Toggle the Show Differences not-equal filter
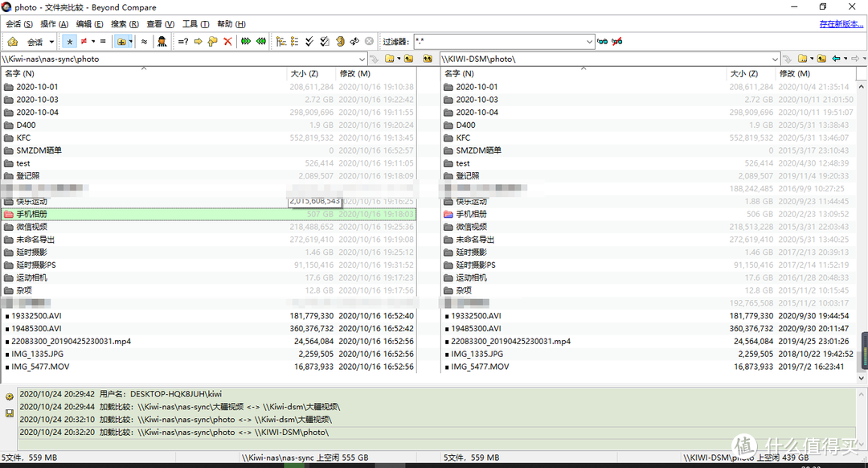The height and width of the screenshot is (468, 868). (84, 42)
